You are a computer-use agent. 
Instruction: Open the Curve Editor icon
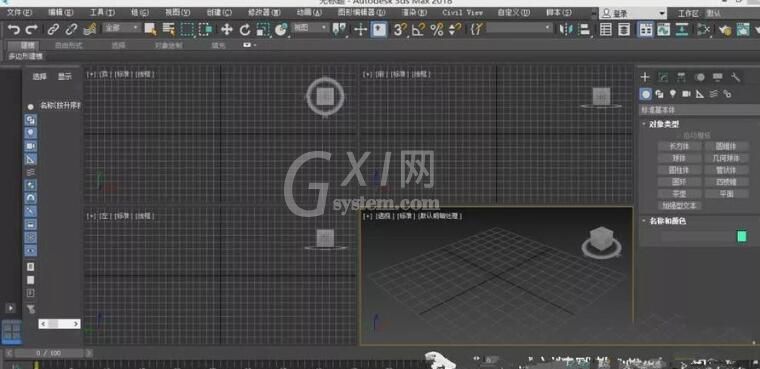663,30
